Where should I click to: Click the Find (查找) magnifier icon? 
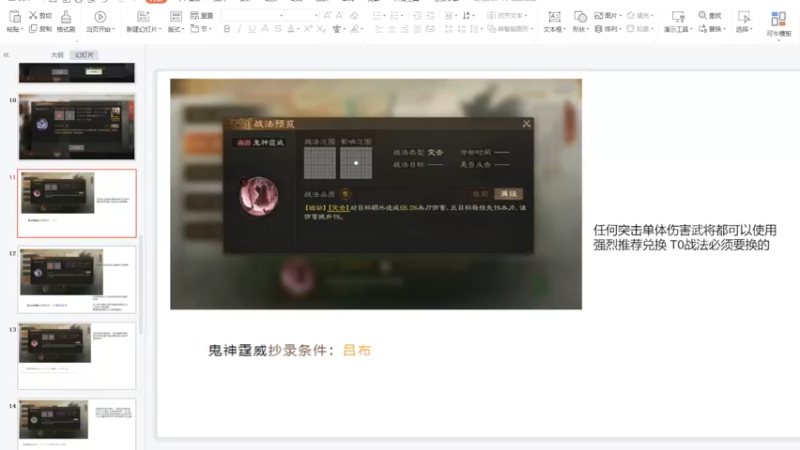click(703, 15)
